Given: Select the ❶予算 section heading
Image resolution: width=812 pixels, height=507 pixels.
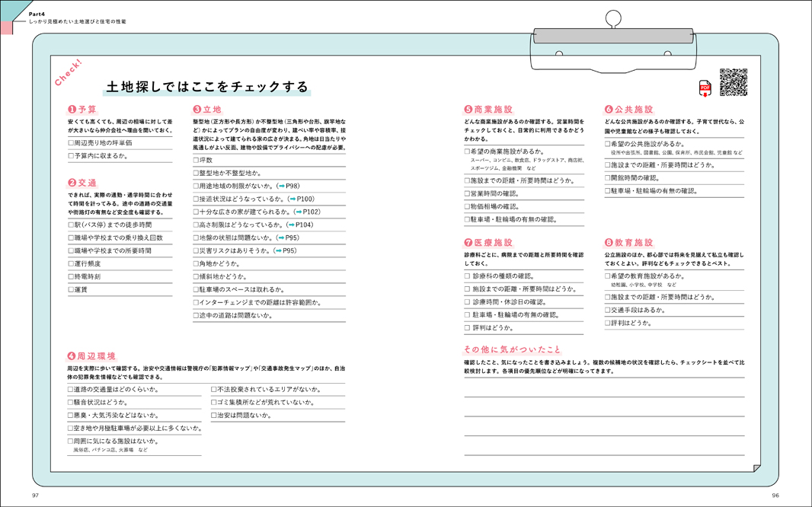Looking at the screenshot, I should (82, 110).
